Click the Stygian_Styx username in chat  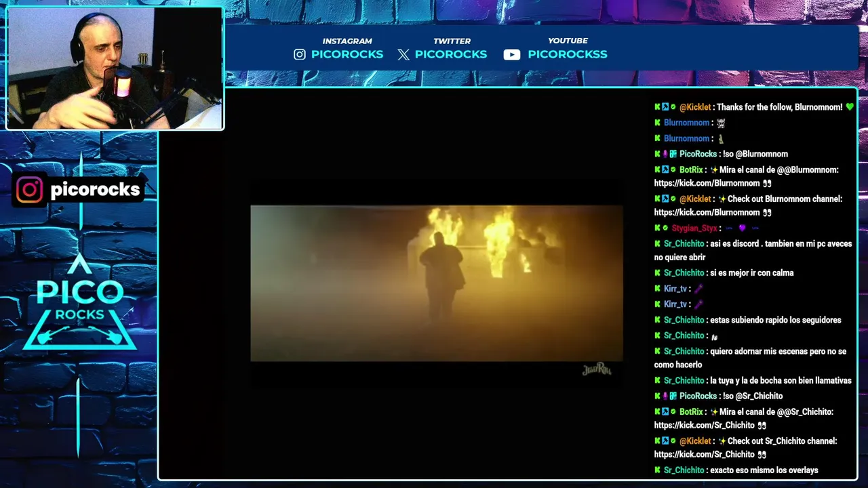(694, 228)
